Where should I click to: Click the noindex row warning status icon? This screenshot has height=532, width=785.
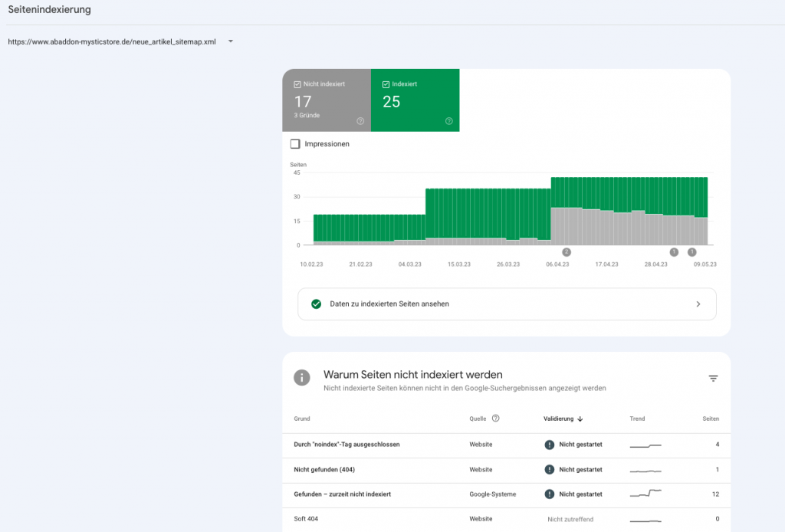[549, 445]
